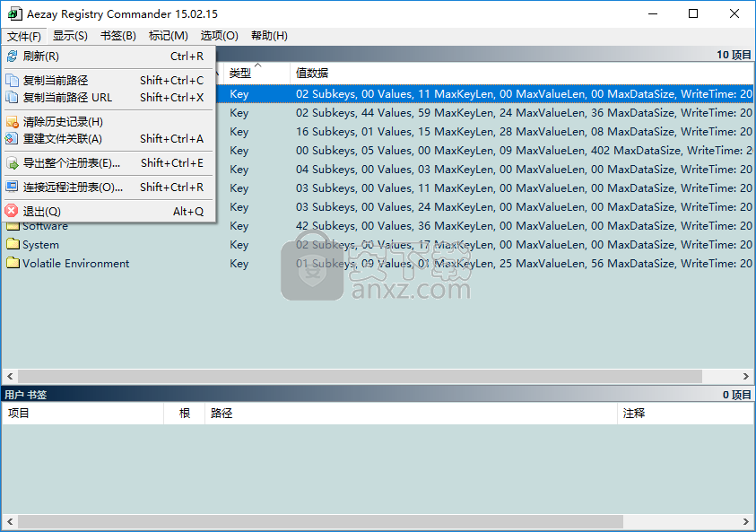This screenshot has width=756, height=532.
Task: Choose 重建文件关联(A) menu entry
Action: pos(109,139)
